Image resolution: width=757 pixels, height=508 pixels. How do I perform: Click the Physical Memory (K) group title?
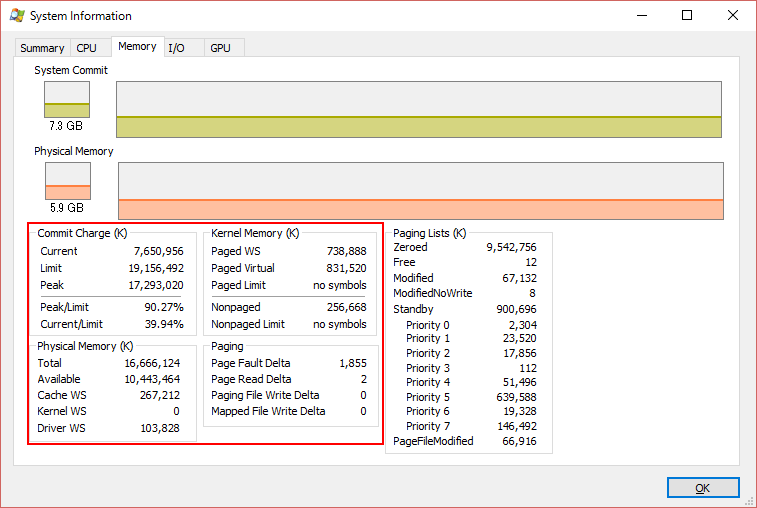pos(85,346)
